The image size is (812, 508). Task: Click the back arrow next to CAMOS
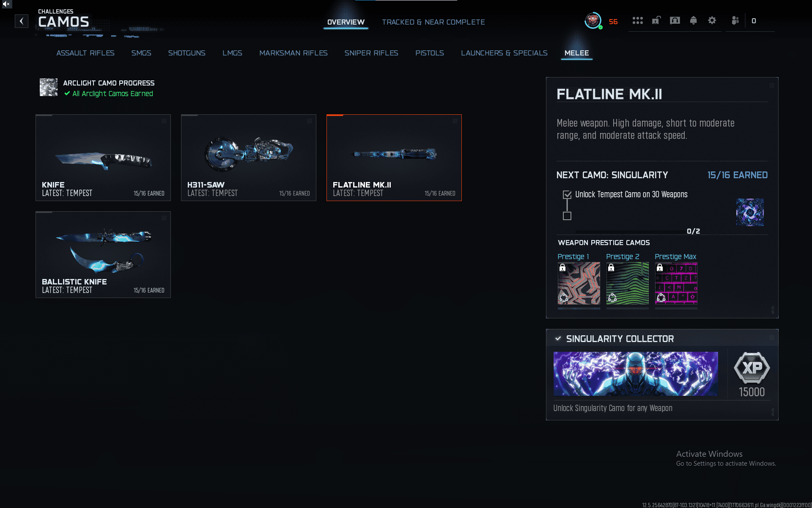coord(22,21)
